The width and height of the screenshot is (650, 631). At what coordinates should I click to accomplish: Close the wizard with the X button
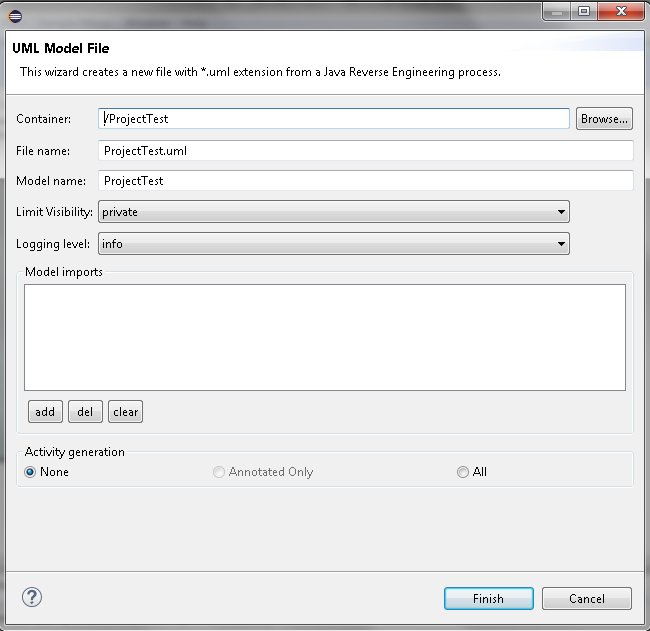point(620,11)
